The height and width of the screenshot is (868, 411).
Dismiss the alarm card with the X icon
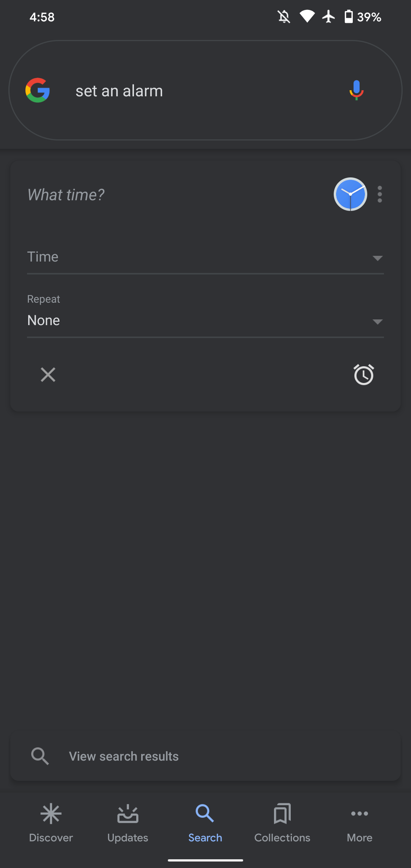(x=48, y=375)
